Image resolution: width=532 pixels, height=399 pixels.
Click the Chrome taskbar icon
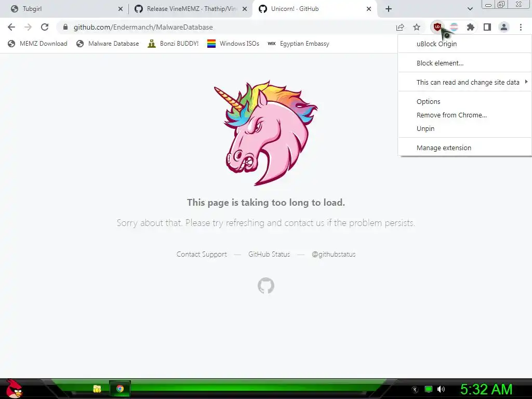coord(120,389)
